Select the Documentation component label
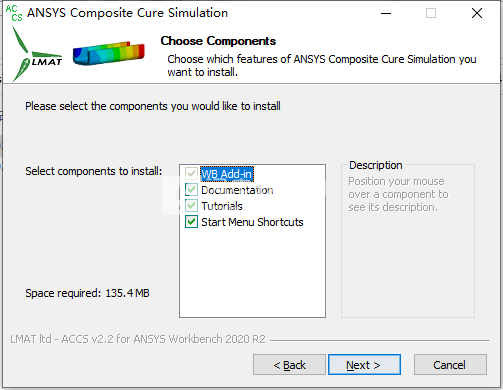The height and width of the screenshot is (390, 503). click(237, 190)
